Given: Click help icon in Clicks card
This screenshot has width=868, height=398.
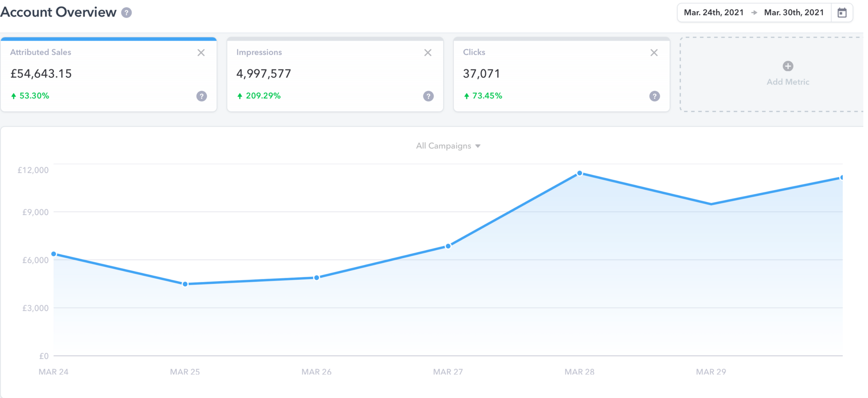Looking at the screenshot, I should [654, 96].
